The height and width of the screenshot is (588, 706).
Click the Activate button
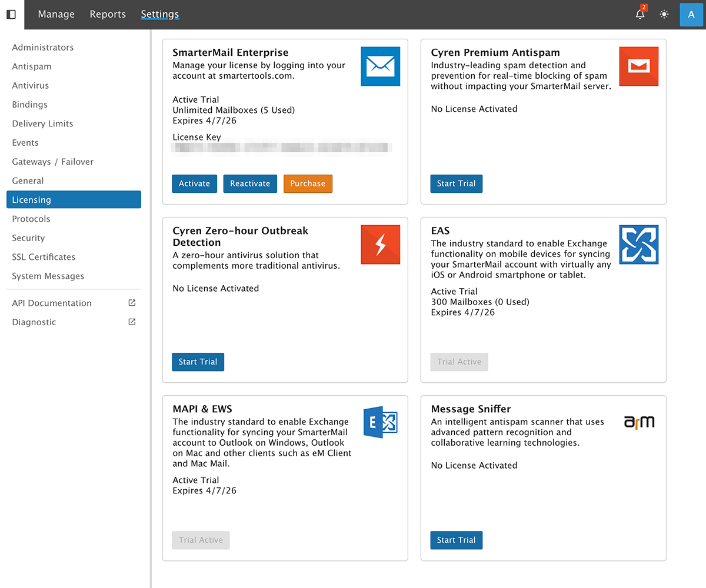(194, 183)
